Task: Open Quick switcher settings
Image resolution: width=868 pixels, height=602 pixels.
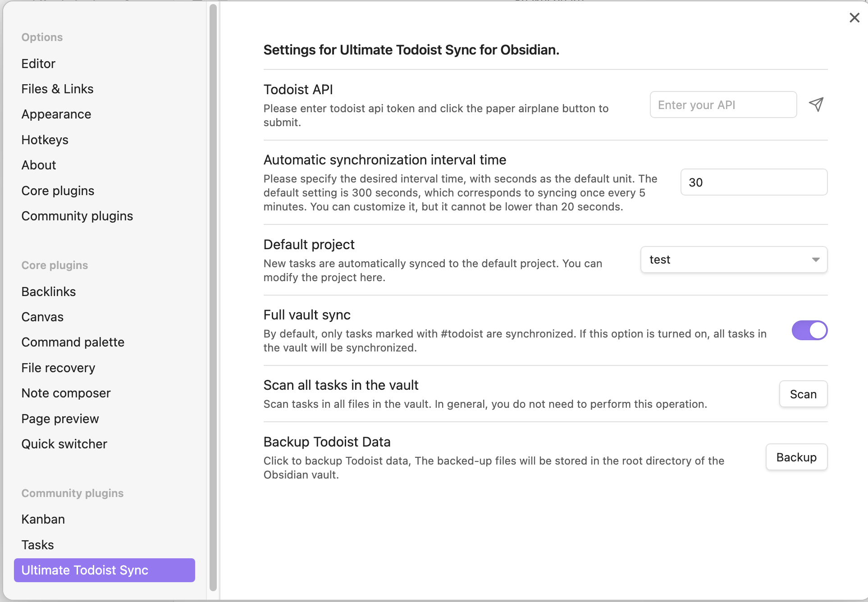Action: [64, 444]
